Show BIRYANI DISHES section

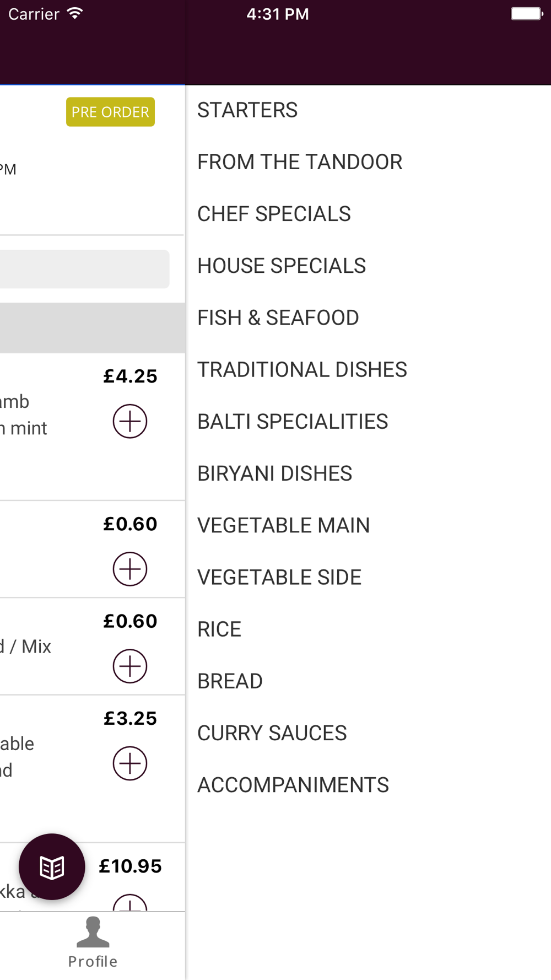point(274,473)
